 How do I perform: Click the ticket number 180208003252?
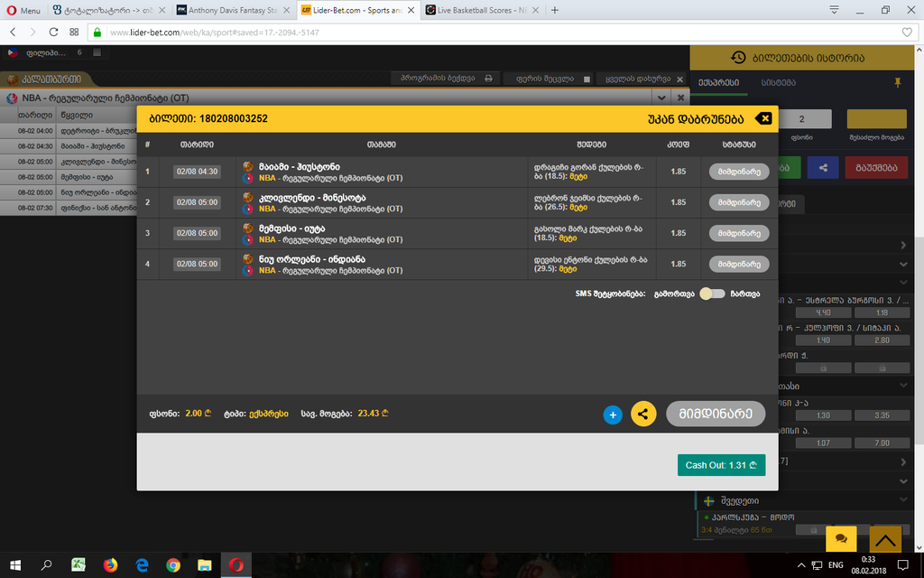click(234, 118)
